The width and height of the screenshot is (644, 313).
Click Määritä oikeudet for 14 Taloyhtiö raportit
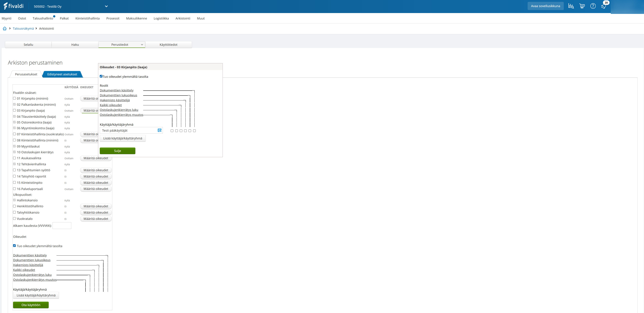pos(96,176)
